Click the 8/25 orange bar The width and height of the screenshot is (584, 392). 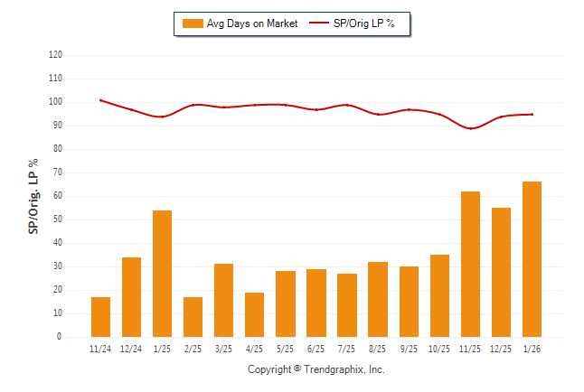coord(378,299)
